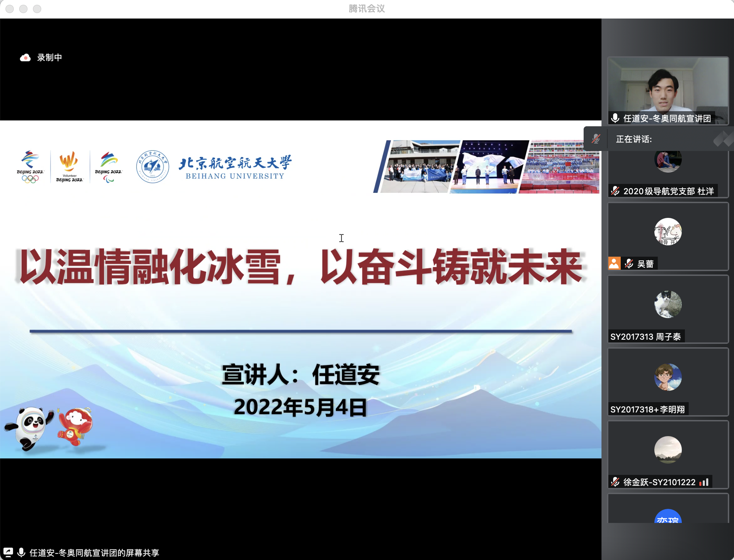Click the 腾讯会议 window title
Viewport: 734px width, 560px height.
point(367,9)
